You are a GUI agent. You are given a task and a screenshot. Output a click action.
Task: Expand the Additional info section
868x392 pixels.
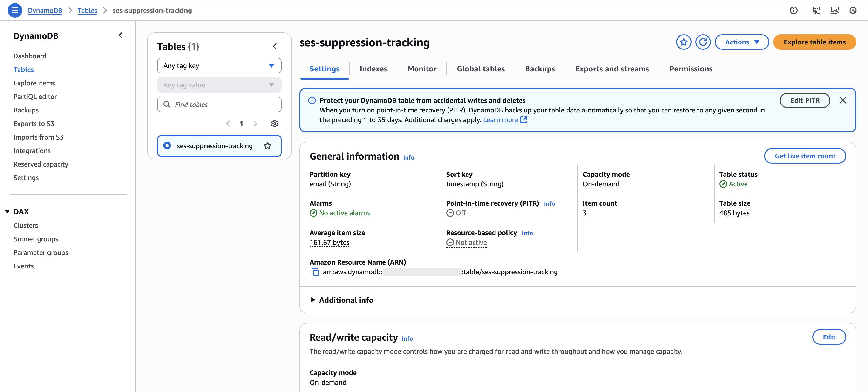[341, 300]
